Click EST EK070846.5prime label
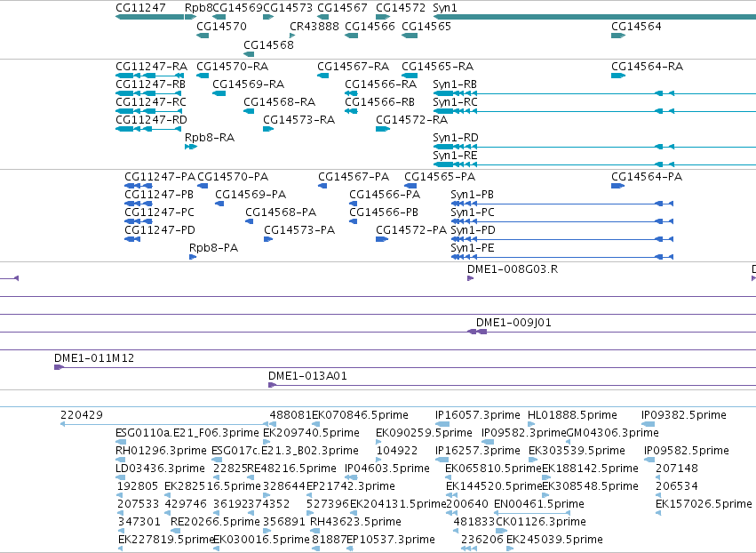 (x=360, y=415)
